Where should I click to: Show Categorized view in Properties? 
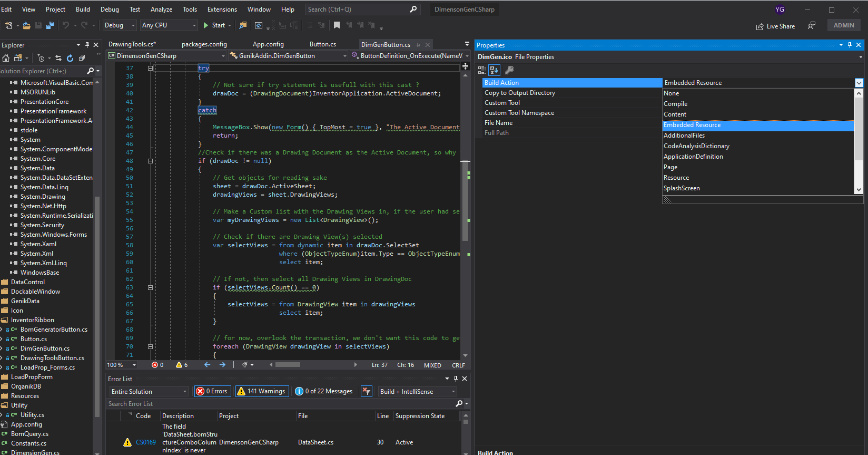point(482,70)
